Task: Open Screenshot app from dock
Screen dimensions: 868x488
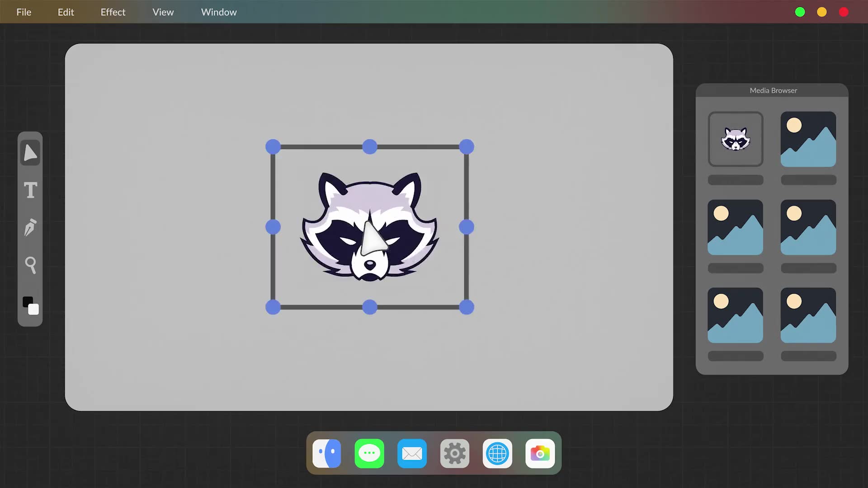Action: tap(539, 454)
